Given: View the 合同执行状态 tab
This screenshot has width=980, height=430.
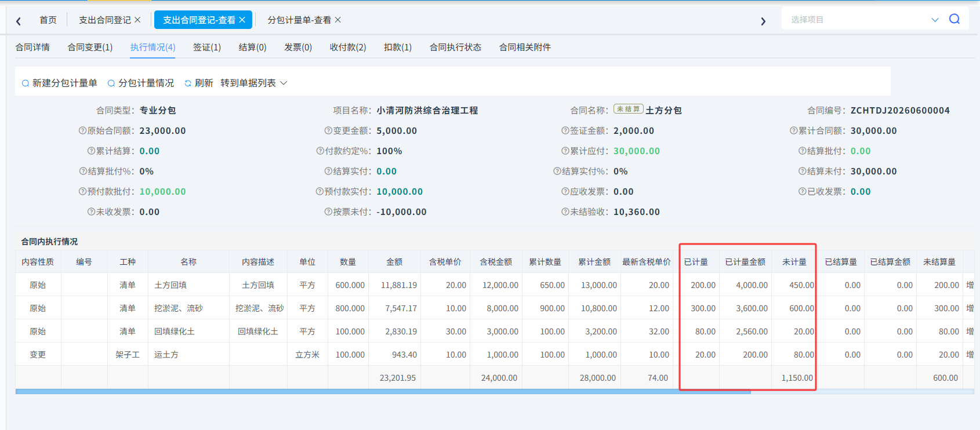Looking at the screenshot, I should 455,48.
